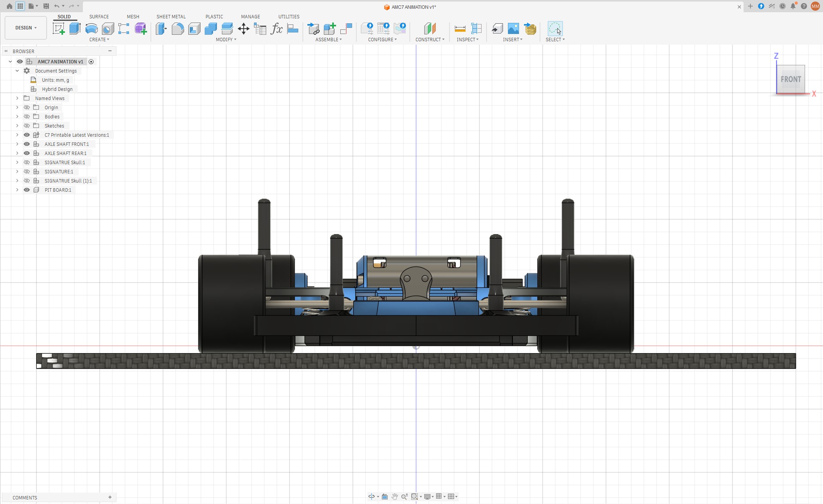Image resolution: width=823 pixels, height=504 pixels.
Task: Switch to the SHEET METAL tab
Action: pyautogui.click(x=171, y=16)
